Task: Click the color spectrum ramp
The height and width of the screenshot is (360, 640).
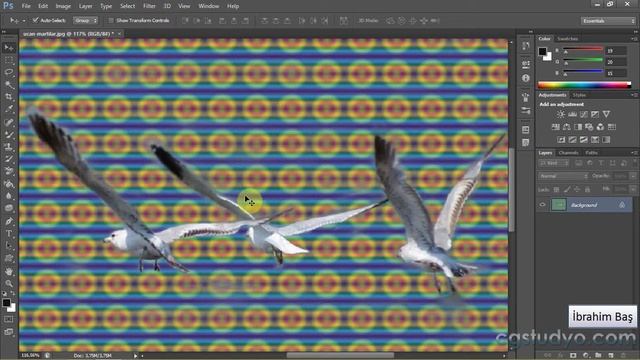Action: point(584,85)
